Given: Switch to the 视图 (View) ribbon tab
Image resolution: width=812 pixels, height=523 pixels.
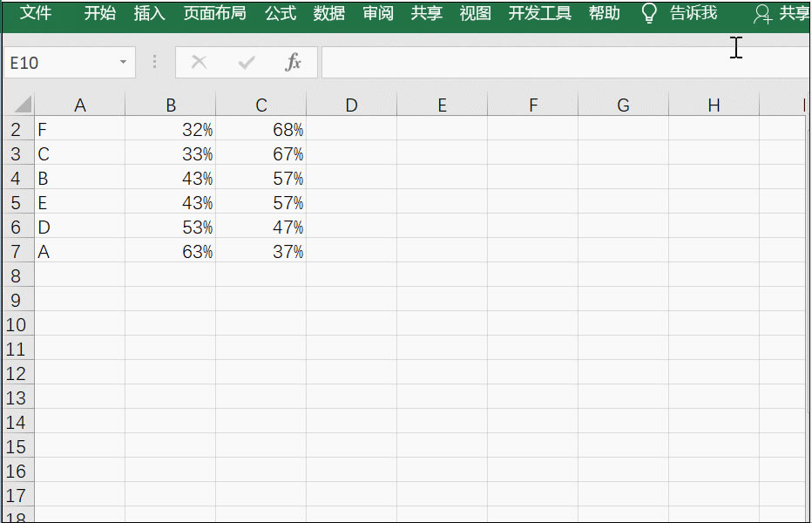Looking at the screenshot, I should (474, 12).
